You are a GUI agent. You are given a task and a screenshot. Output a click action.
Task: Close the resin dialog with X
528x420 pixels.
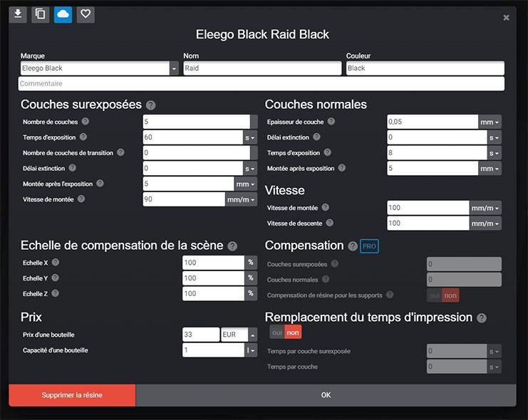(x=506, y=18)
